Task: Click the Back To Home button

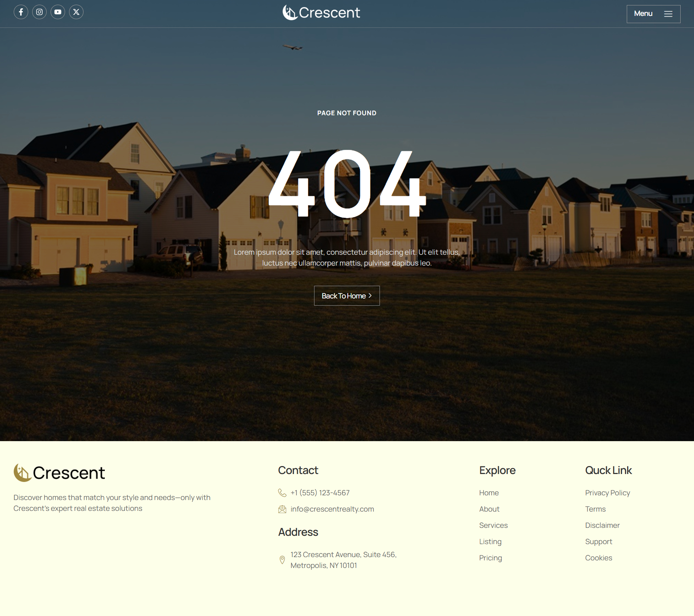Action: [347, 296]
